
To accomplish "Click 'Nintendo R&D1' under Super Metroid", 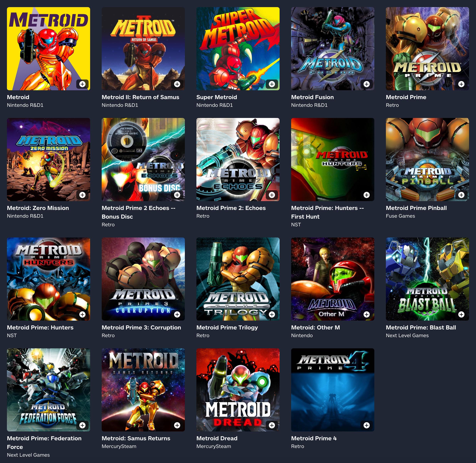I will click(x=214, y=105).
